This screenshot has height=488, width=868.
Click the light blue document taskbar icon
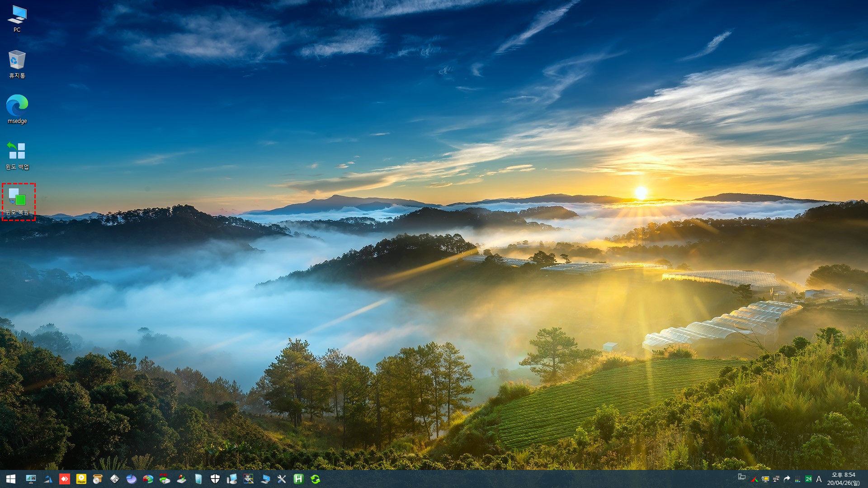198,479
